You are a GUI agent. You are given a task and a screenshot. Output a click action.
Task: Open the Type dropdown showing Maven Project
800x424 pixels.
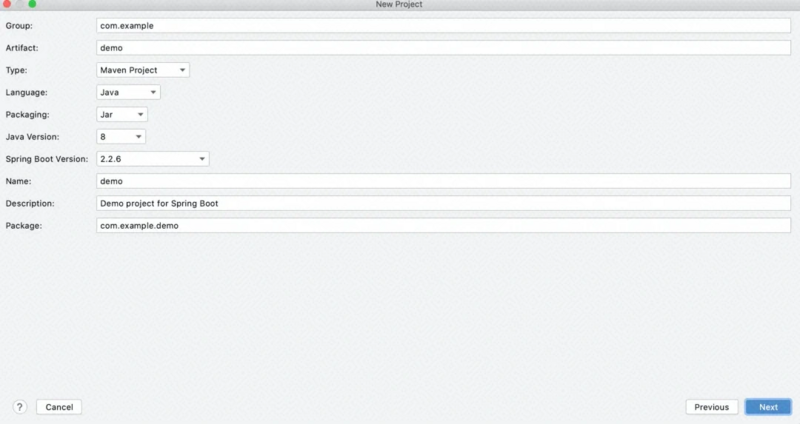click(143, 70)
